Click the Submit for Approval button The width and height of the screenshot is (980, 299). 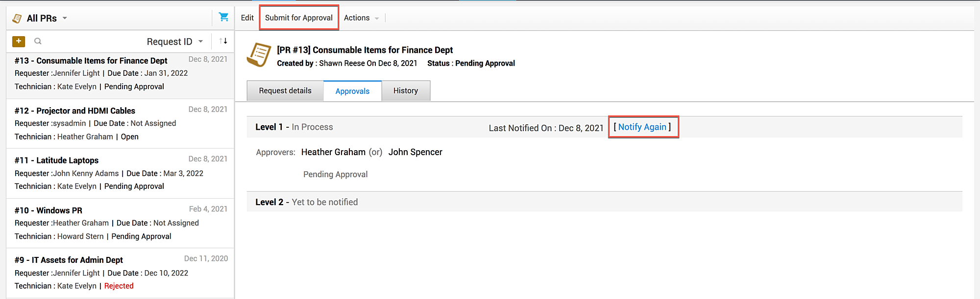pos(299,18)
